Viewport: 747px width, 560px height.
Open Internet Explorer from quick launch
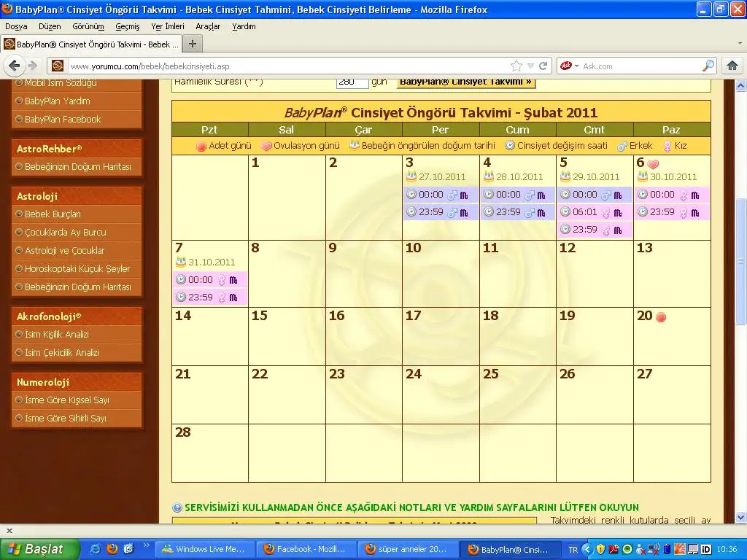[x=95, y=548]
